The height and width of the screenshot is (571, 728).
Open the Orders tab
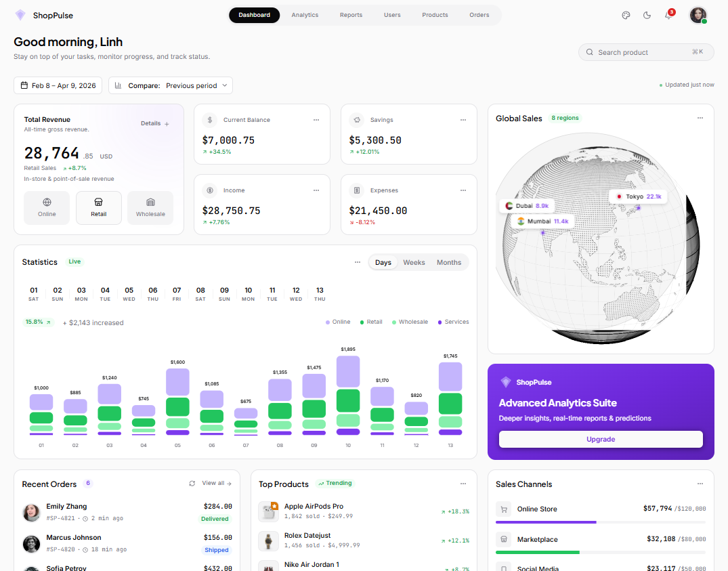[x=479, y=15]
